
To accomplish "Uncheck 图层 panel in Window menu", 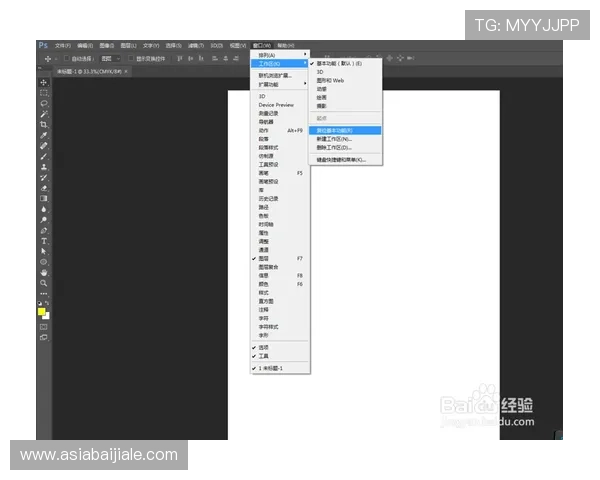I will [x=266, y=258].
